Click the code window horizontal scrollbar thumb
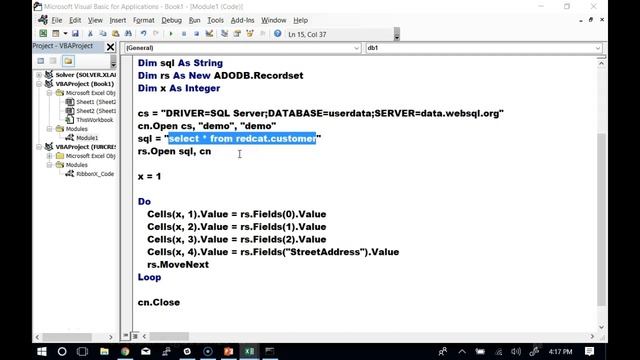Screen dimensions: 640x360 pyautogui.click(x=169, y=336)
